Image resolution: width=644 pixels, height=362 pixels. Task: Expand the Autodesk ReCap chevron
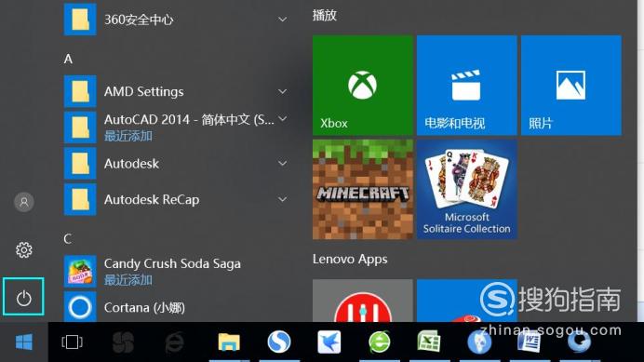(x=282, y=200)
